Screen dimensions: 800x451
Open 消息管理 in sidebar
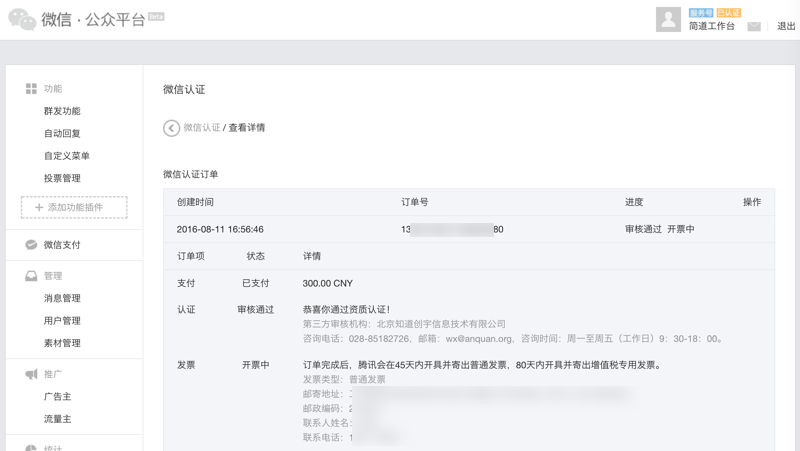click(62, 298)
